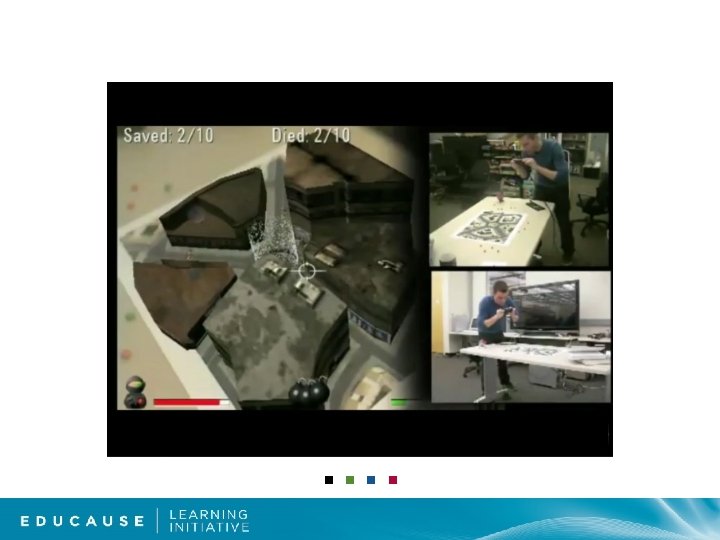Click the crosshair reticle in the game view
The height and width of the screenshot is (540, 720).
307,271
